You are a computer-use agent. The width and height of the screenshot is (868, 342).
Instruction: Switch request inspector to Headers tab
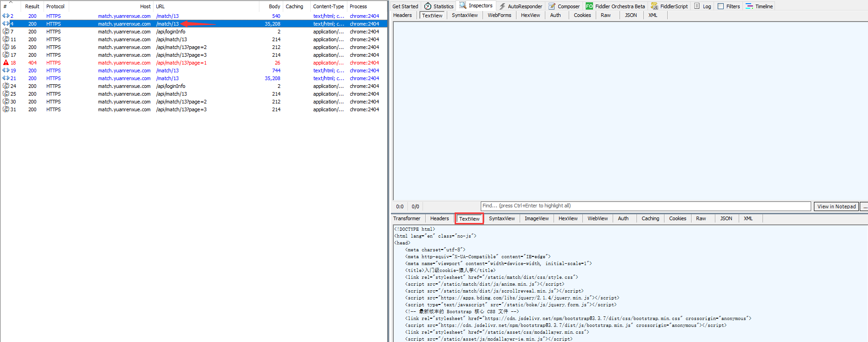pos(402,15)
